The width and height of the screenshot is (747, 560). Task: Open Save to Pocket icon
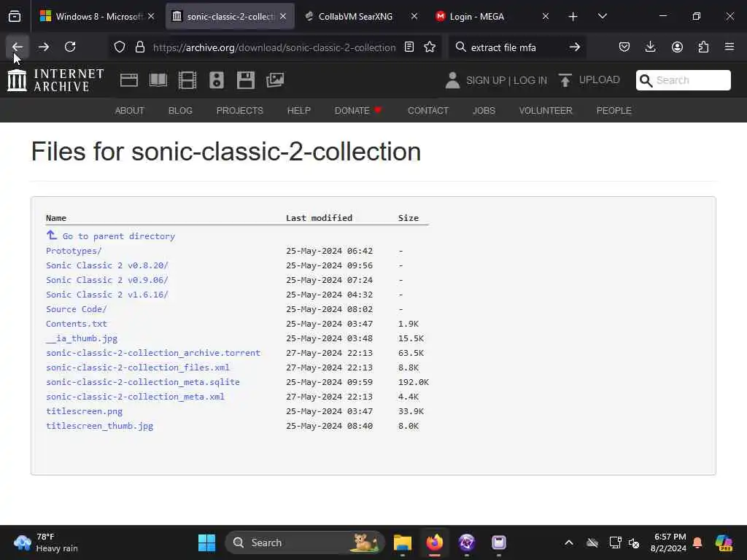[x=624, y=47]
